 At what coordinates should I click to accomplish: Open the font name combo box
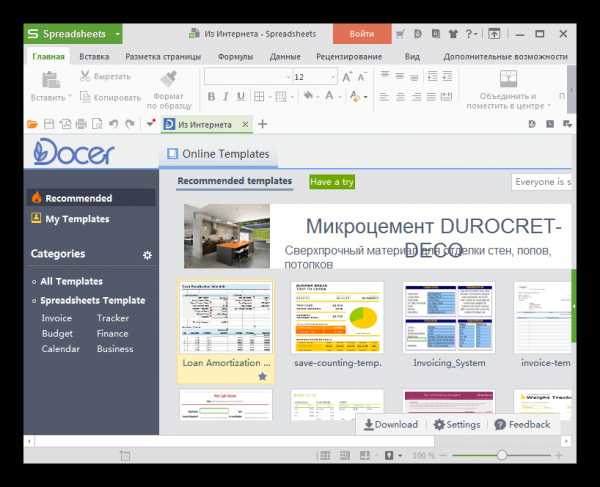coord(247,77)
